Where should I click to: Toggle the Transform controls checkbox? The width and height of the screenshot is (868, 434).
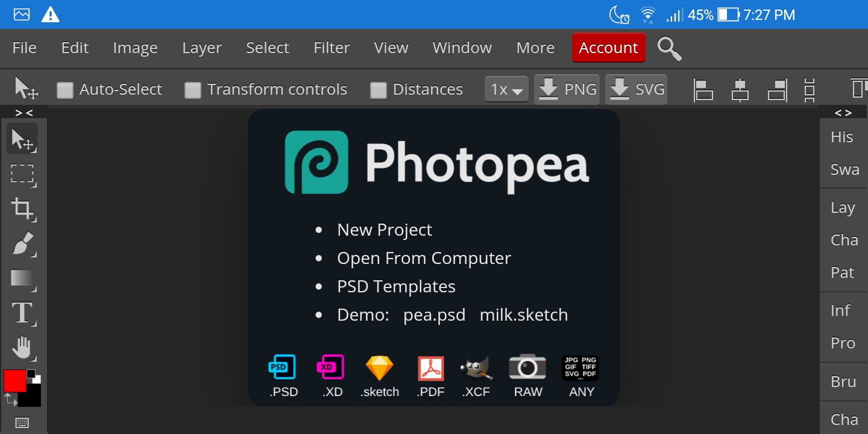coord(192,90)
